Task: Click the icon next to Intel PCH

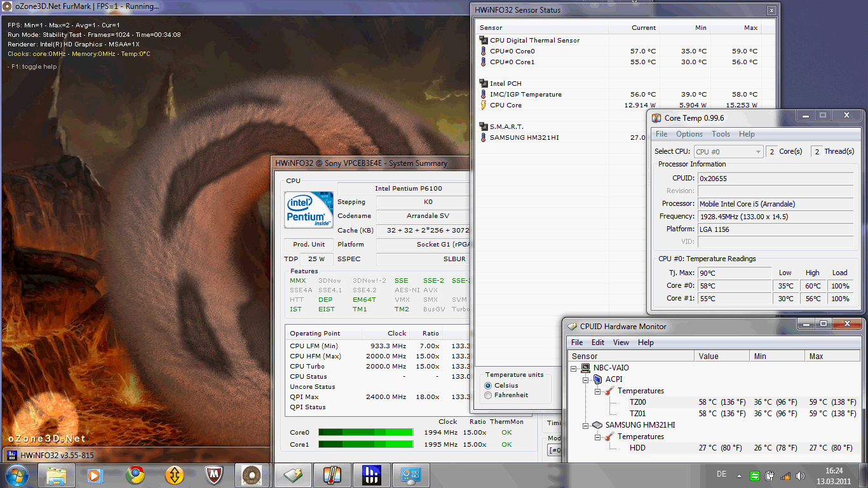Action: (x=484, y=83)
